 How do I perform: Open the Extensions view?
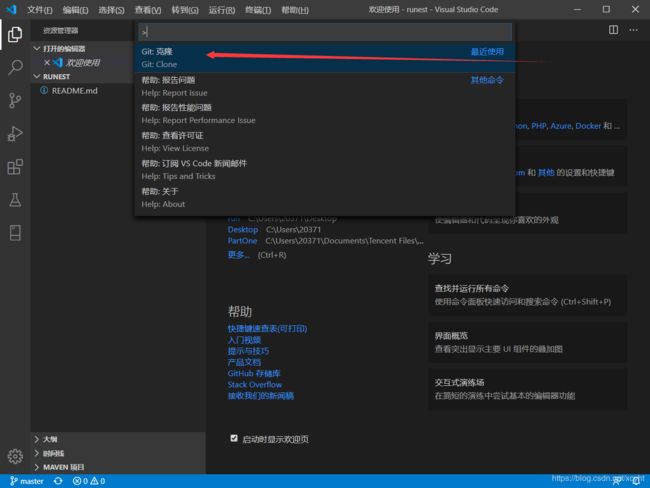click(15, 167)
